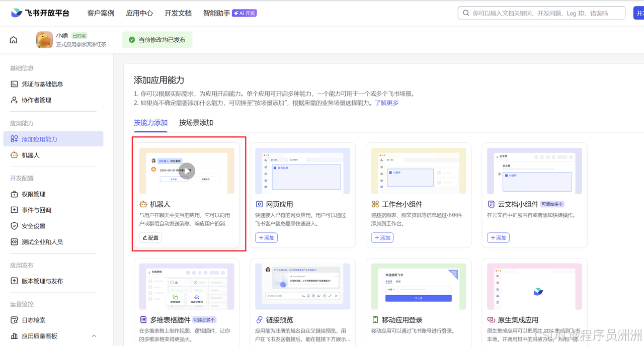Add the 云文档小组件 capability

click(x=498, y=238)
